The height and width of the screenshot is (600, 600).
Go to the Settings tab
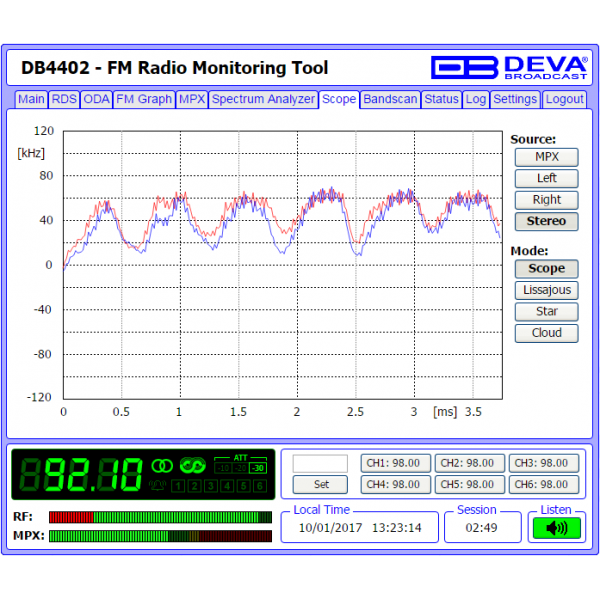click(515, 99)
